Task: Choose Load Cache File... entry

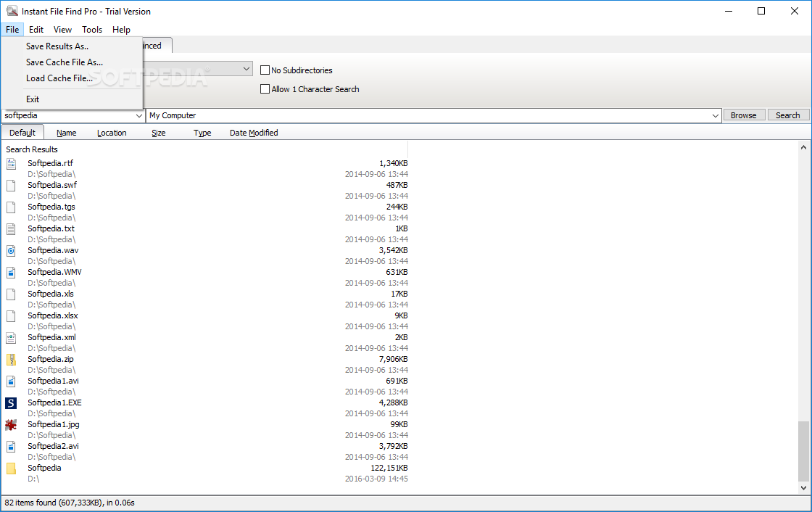Action: [72, 78]
